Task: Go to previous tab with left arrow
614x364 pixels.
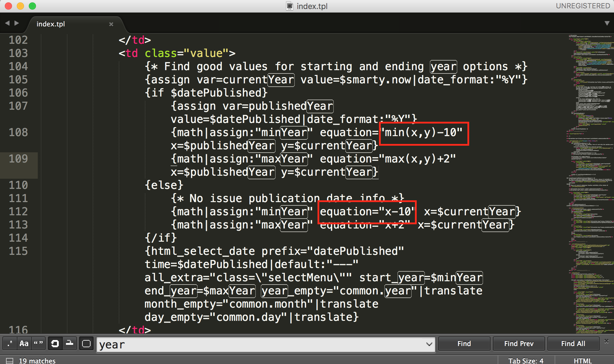Action: pos(7,23)
